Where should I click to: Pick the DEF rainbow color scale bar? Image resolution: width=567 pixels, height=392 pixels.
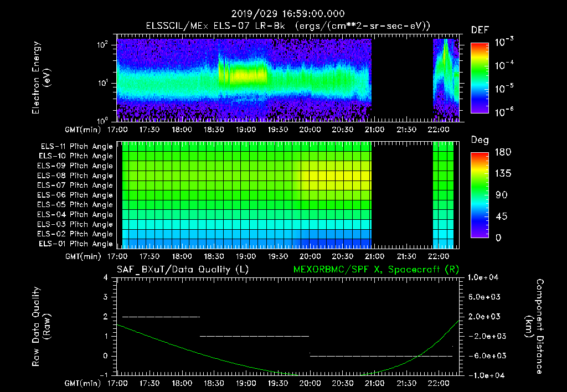[480, 78]
